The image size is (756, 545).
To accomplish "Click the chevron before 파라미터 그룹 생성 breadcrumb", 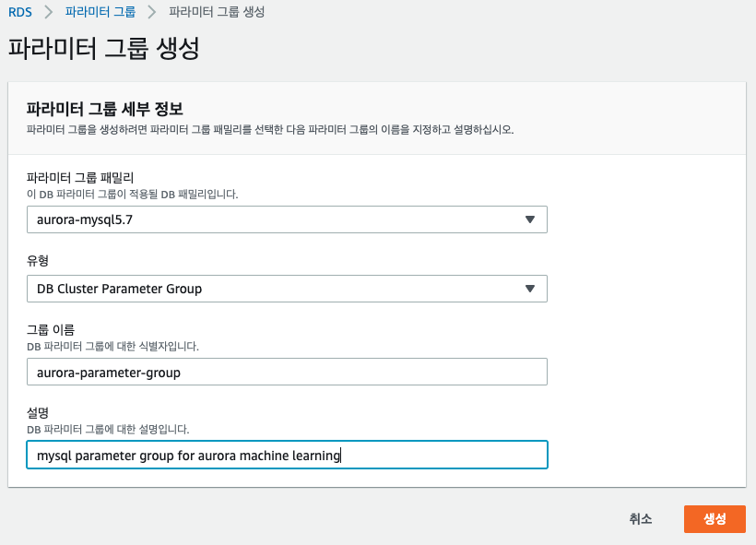I will pos(152,12).
